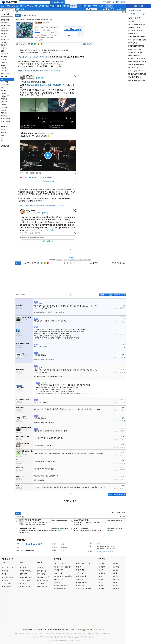Open the x.com/mitsuiro status link
The height and width of the screenshot is (644, 151).
[39, 71]
